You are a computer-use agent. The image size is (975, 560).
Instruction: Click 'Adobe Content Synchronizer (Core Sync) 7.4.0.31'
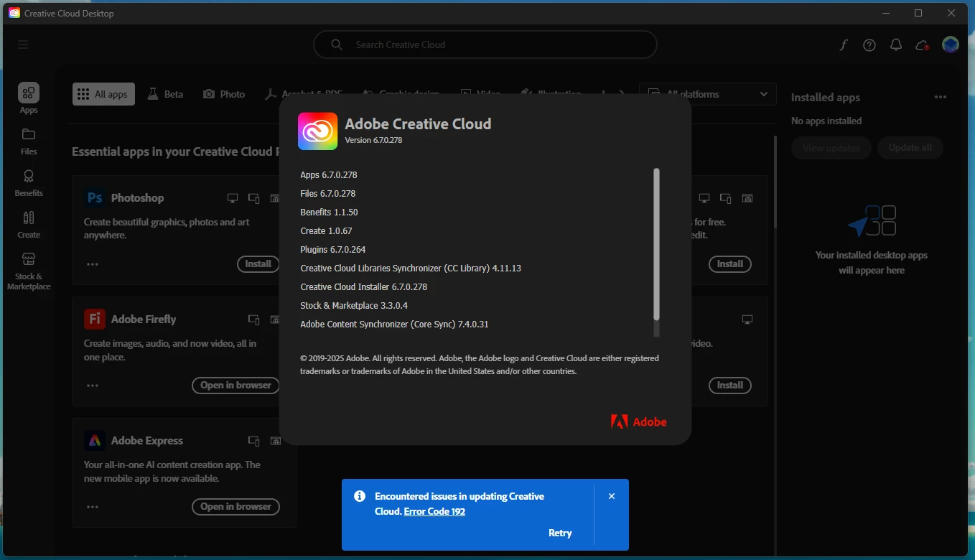pos(394,325)
